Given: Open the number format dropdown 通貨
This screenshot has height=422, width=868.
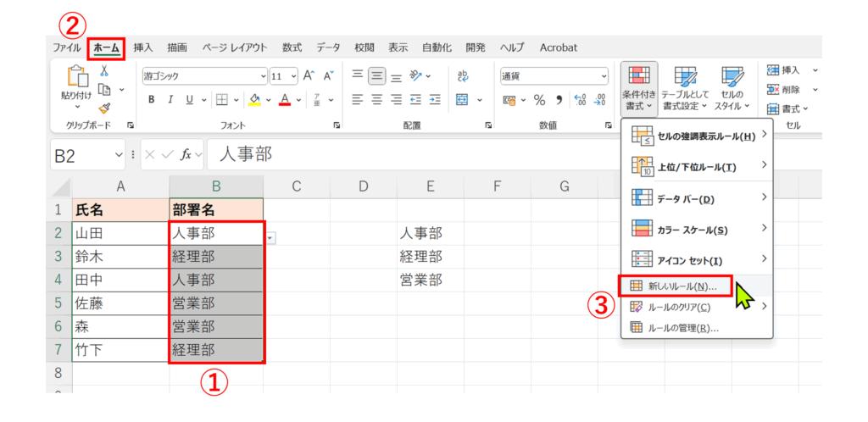Looking at the screenshot, I should tap(554, 75).
